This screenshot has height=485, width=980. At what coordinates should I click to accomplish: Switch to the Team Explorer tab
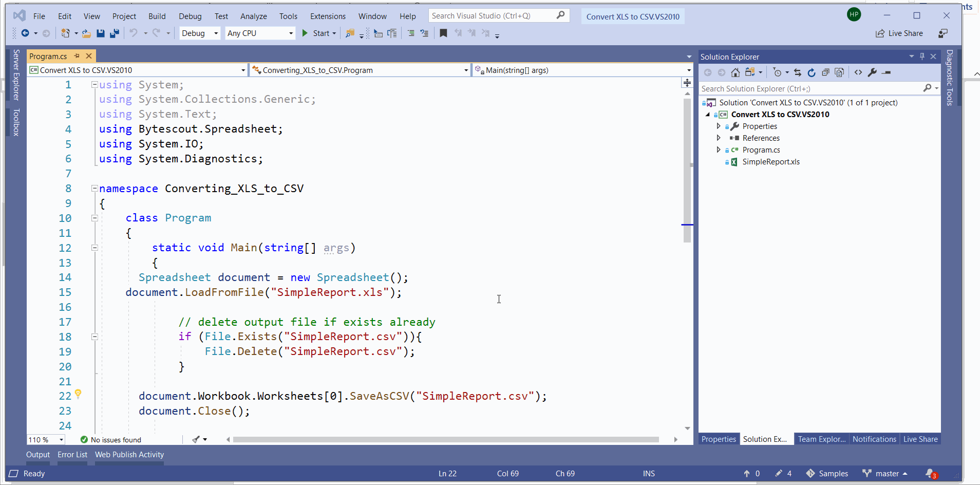821,439
